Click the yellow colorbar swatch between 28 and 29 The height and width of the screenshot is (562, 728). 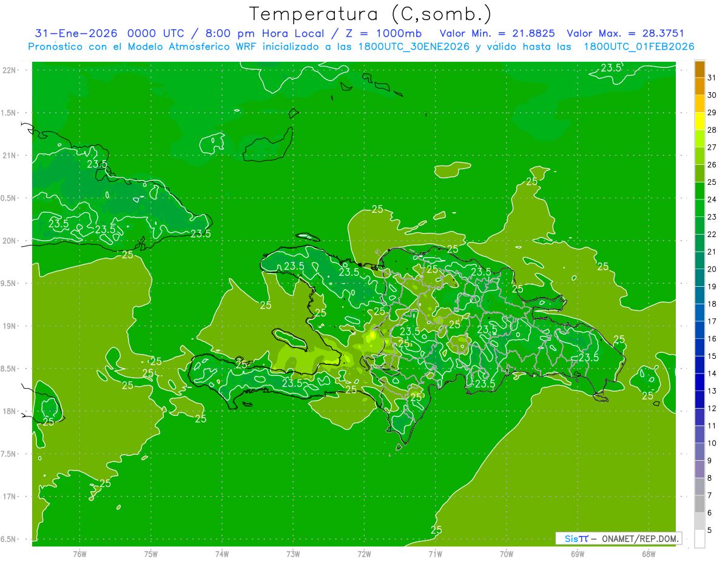[700, 121]
